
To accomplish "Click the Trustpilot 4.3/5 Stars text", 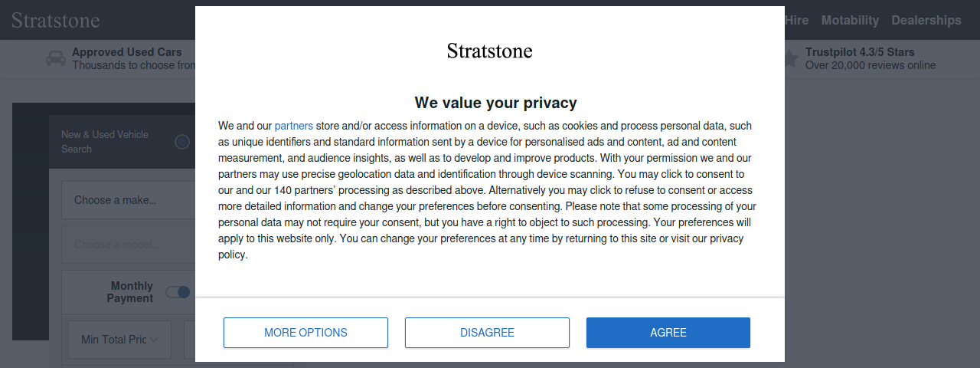I will [x=860, y=52].
